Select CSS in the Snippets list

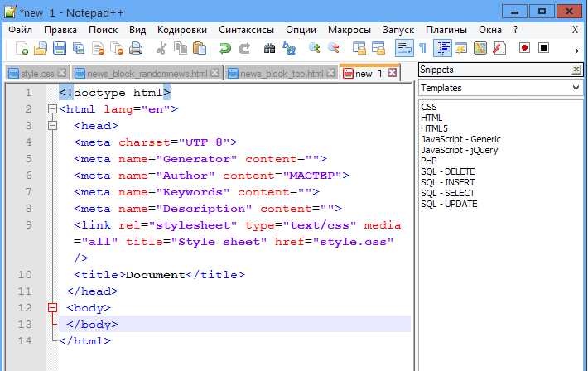[429, 107]
